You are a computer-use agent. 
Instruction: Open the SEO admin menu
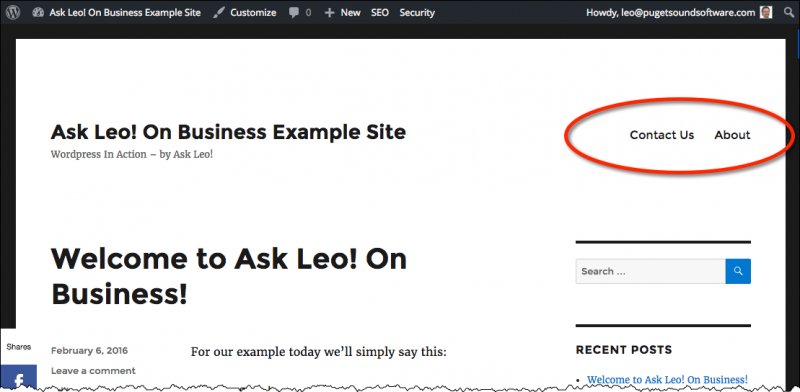tap(380, 13)
